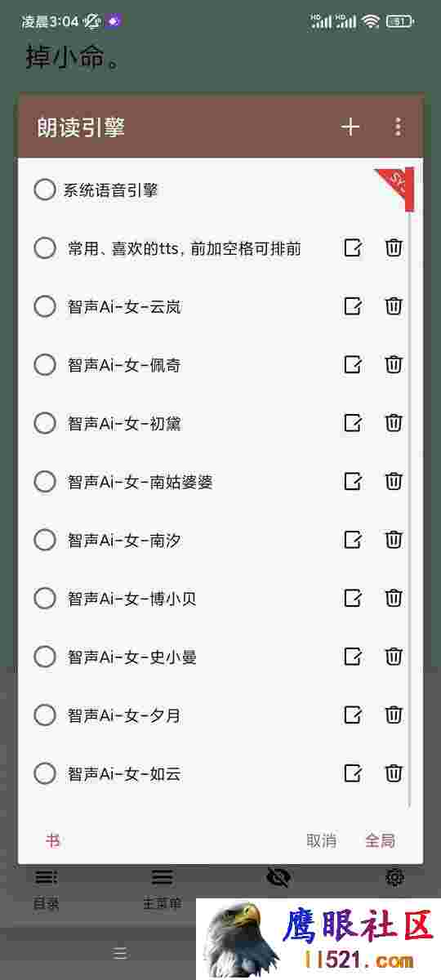This screenshot has height=980, width=441.
Task: Edit the 智声Ai-女-初黛 engine entry
Action: coord(353,423)
